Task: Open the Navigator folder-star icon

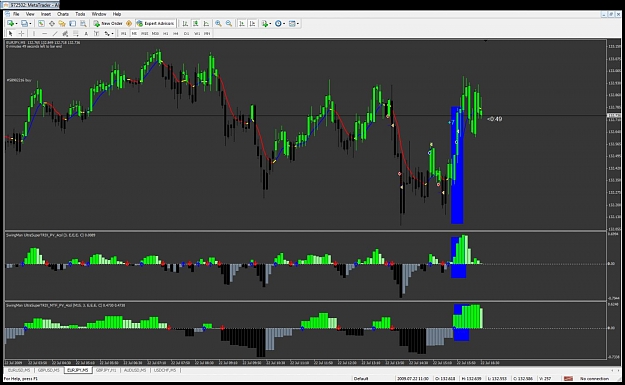Action: coord(62,24)
